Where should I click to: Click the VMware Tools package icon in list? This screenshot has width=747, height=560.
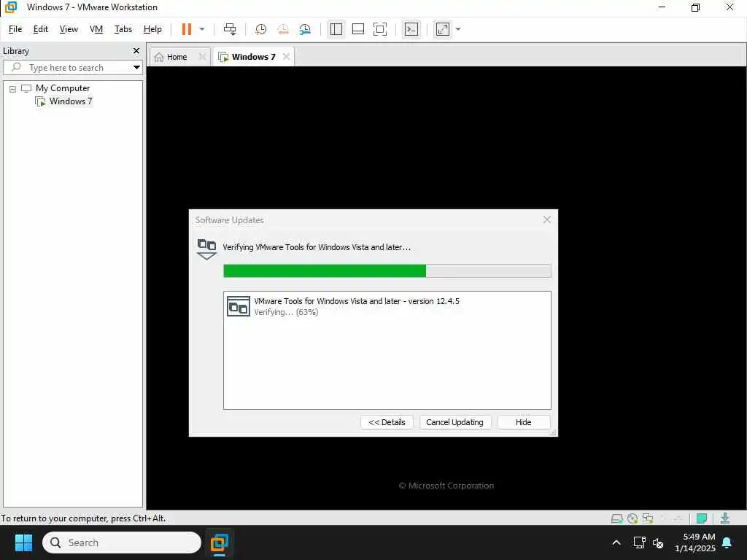[x=239, y=306]
